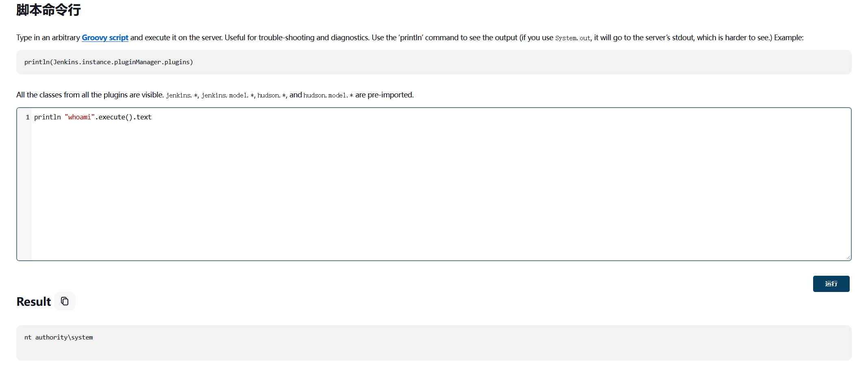Place cursor on "whoami" string in editor

(x=79, y=117)
